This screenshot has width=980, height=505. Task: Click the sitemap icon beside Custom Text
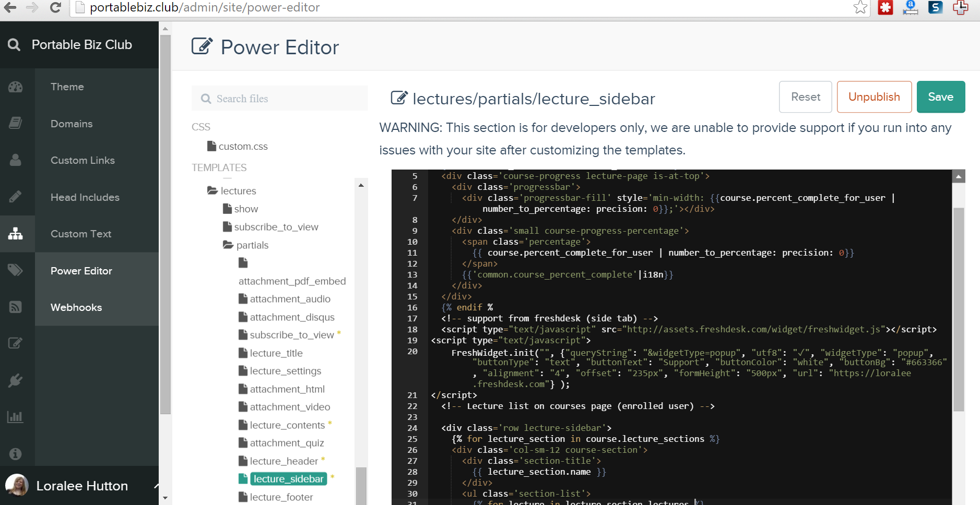(16, 233)
